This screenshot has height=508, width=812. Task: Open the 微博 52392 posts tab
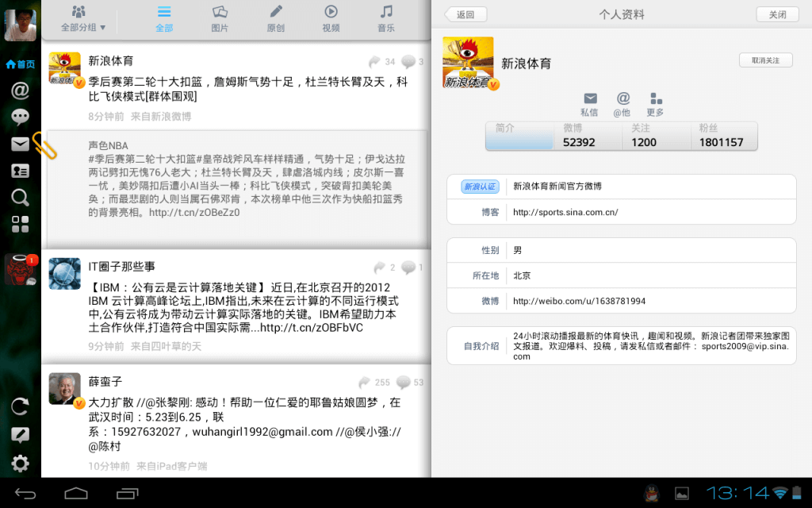click(588, 136)
